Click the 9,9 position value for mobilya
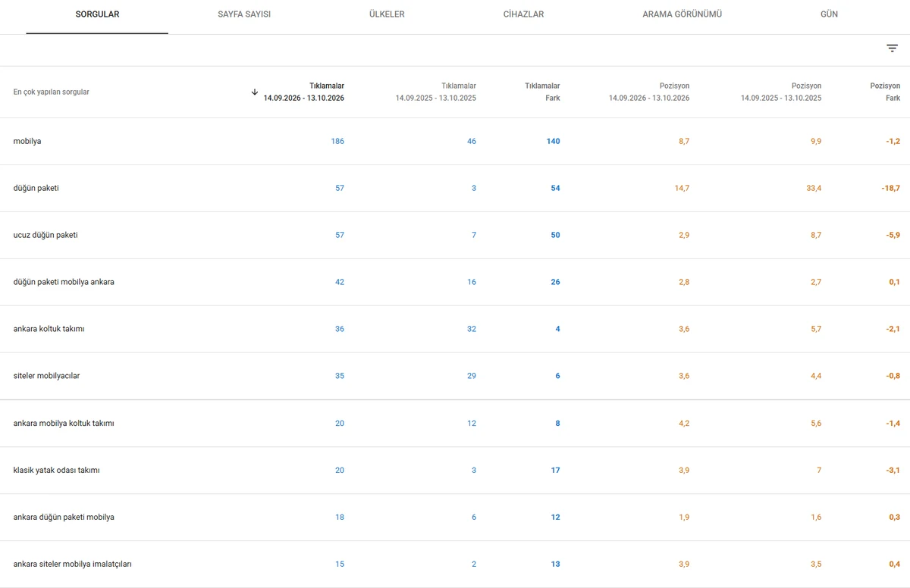Viewport: 910px width, 588px height. coord(816,141)
